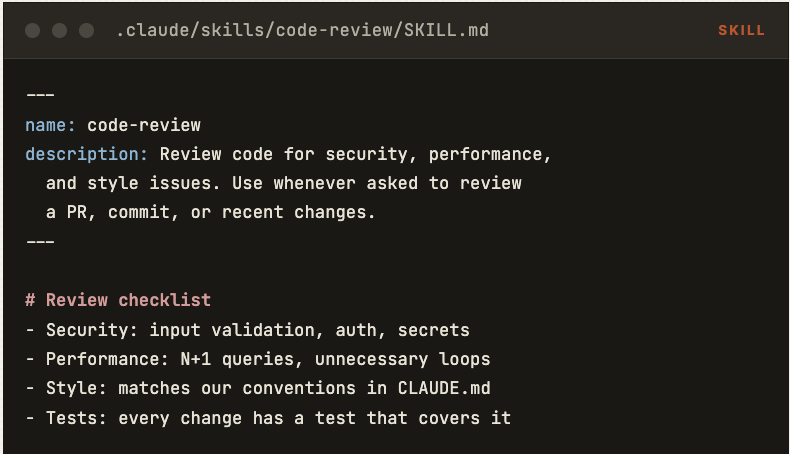Image resolution: width=790 pixels, height=454 pixels.
Task: Click the text "Review code for security"
Action: tap(284, 154)
